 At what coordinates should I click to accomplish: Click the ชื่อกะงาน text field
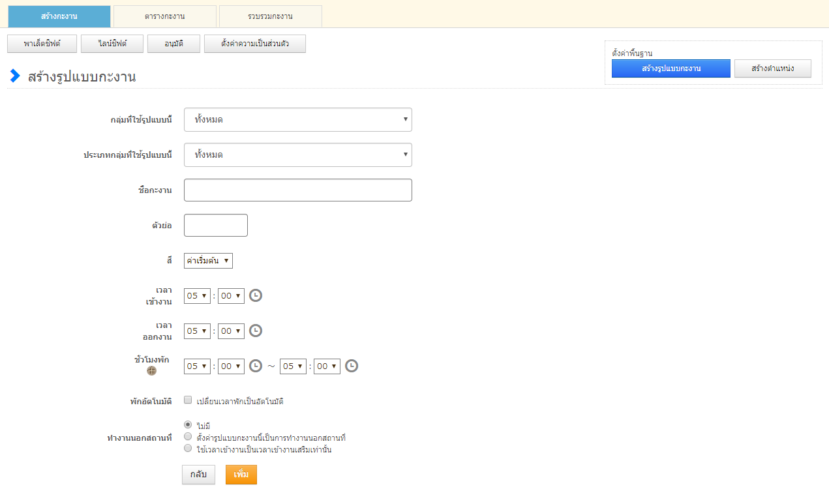(x=298, y=190)
